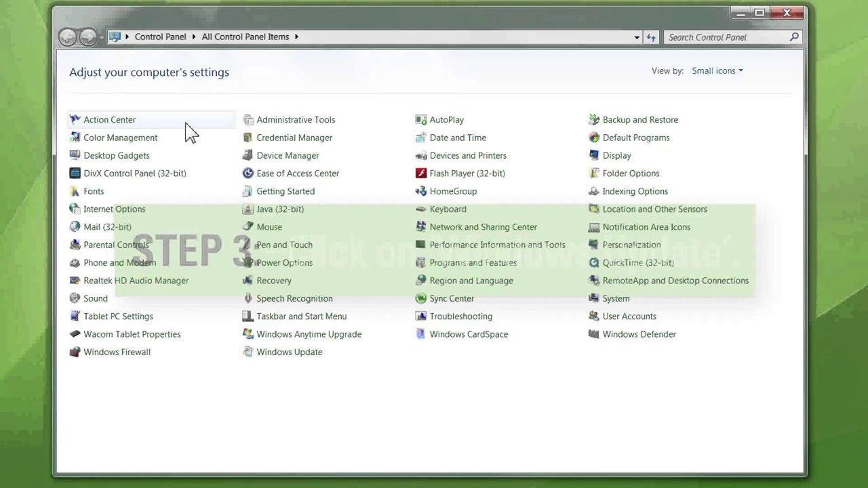
Task: Open the Flash Player icon
Action: [421, 174]
